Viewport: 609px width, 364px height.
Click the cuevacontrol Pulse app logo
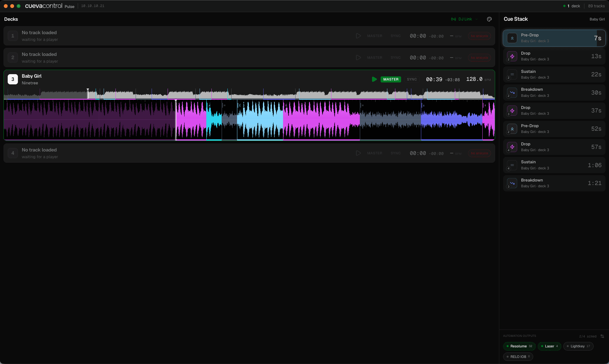[x=50, y=6]
